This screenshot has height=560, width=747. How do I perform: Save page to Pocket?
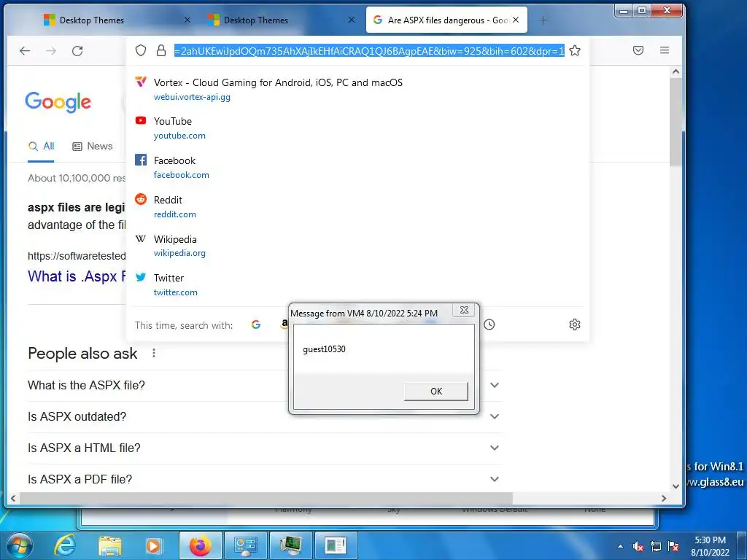coord(638,50)
